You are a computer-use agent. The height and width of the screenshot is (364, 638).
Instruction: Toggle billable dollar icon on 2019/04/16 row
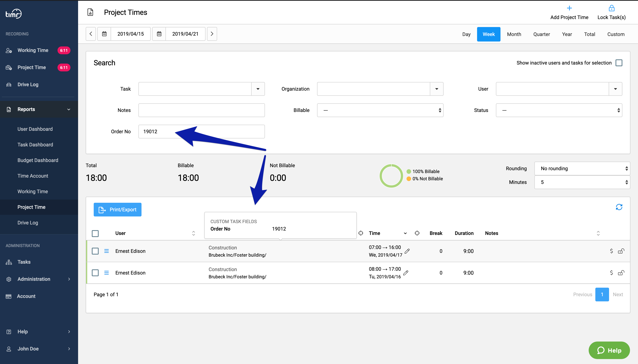611,273
